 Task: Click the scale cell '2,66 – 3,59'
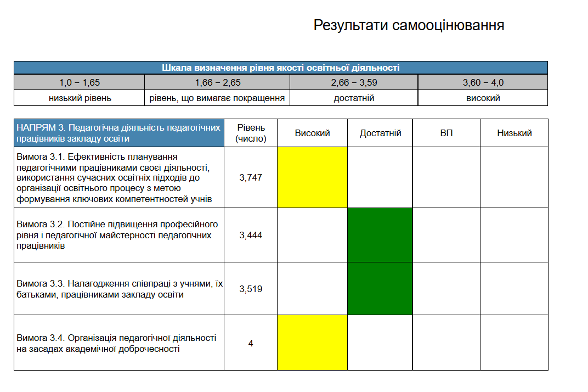(354, 82)
